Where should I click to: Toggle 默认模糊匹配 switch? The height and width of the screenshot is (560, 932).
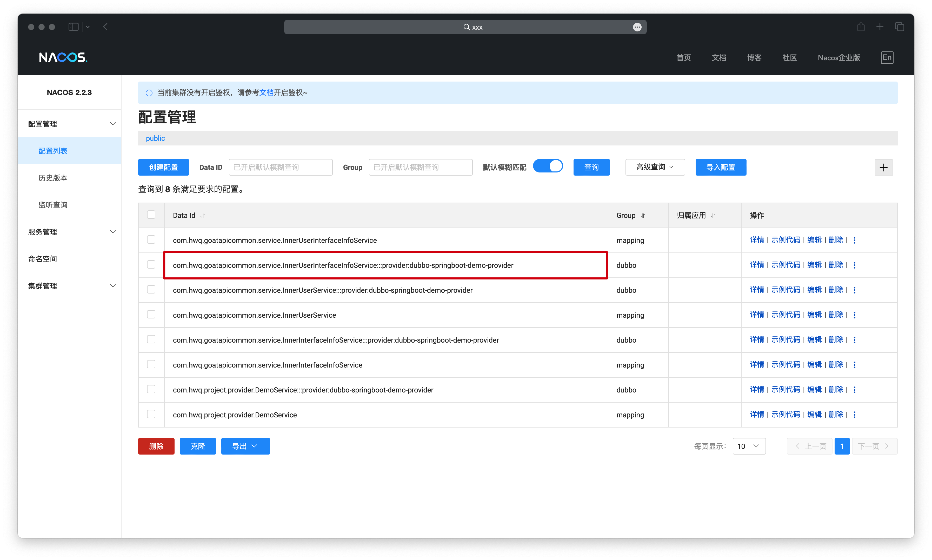click(548, 166)
